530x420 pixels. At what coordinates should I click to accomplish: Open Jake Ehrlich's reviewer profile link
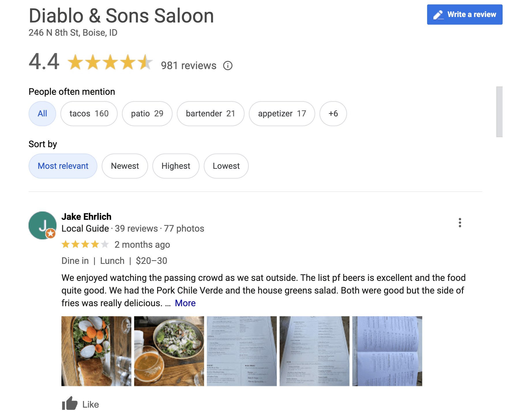point(86,216)
